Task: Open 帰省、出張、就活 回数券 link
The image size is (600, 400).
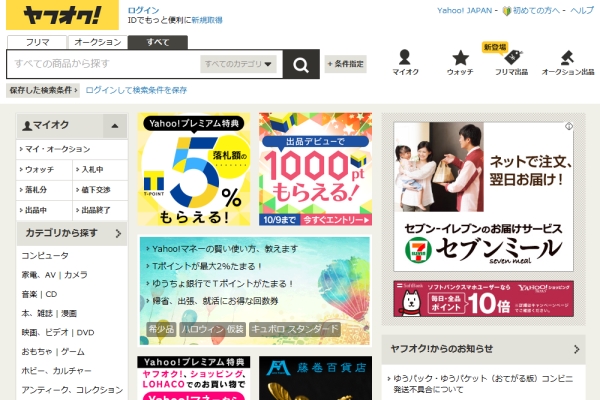Action: point(215,301)
